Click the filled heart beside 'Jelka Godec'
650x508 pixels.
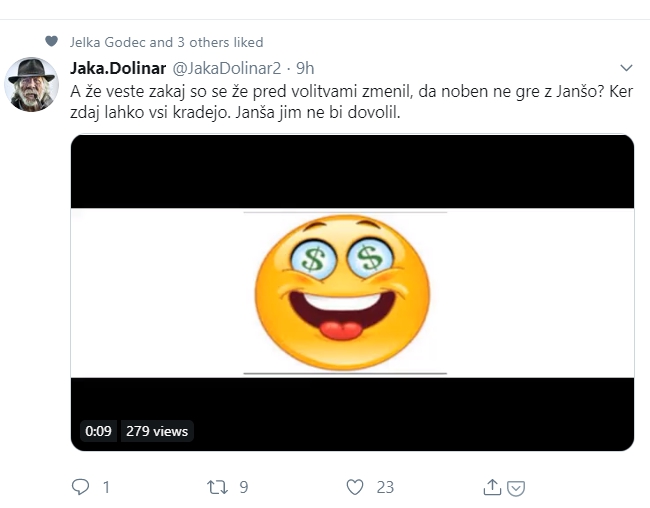coord(51,41)
